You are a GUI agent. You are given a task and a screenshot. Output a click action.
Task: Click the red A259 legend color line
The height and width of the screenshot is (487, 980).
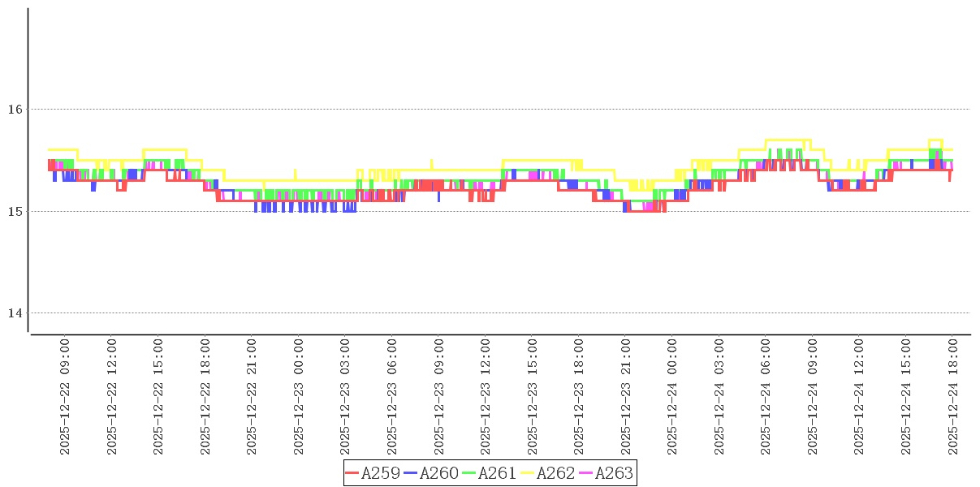(x=352, y=473)
